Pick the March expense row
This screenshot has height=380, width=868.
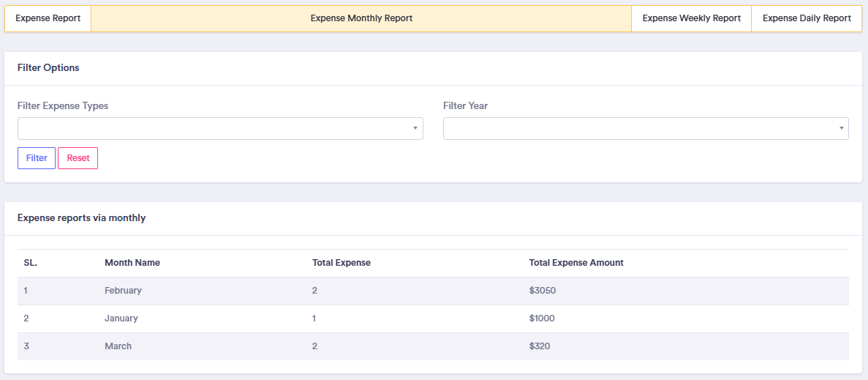tap(118, 346)
